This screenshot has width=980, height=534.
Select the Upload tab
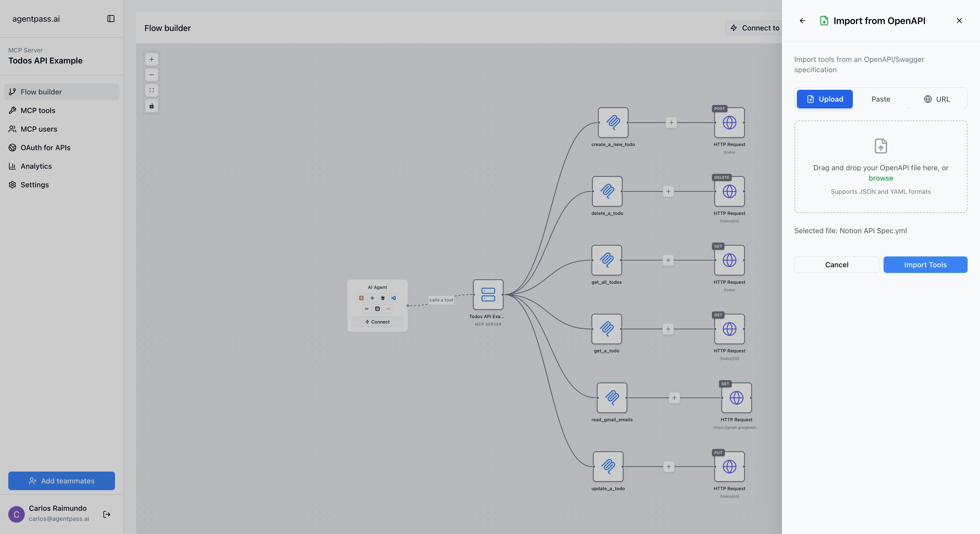click(x=824, y=99)
